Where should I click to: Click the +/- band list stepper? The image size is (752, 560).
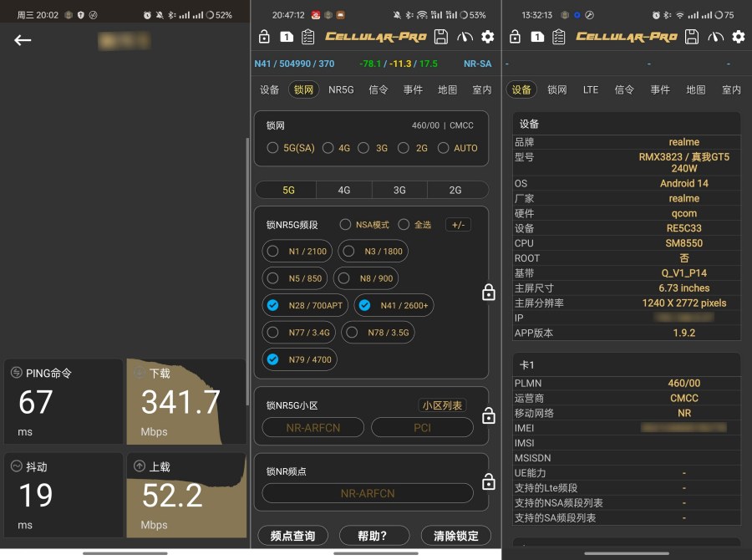click(458, 224)
